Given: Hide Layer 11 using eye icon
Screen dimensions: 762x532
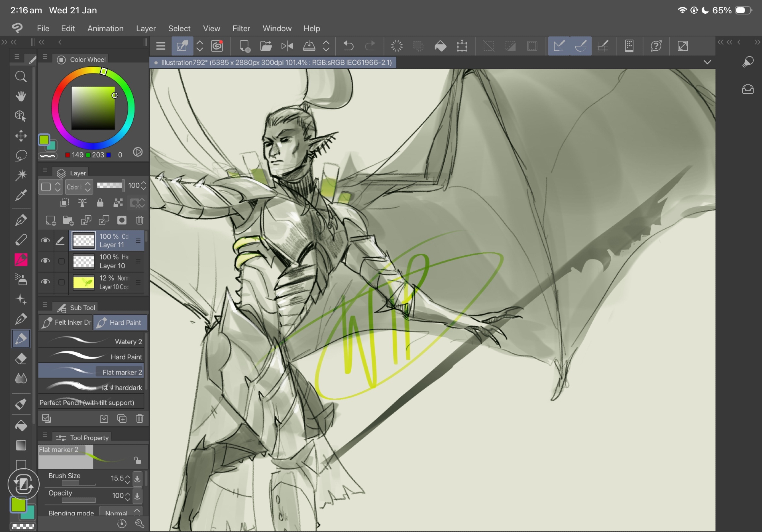Looking at the screenshot, I should click(x=45, y=240).
